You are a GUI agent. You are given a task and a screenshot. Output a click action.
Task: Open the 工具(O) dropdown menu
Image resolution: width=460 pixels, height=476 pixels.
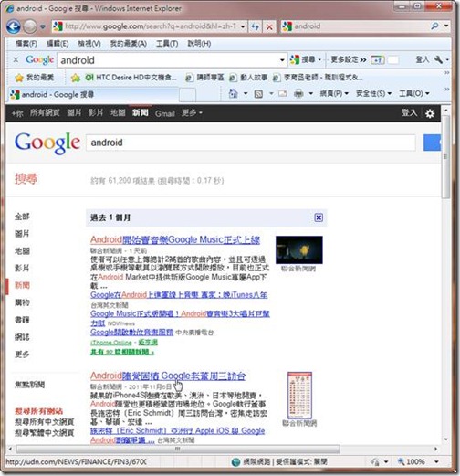click(x=414, y=93)
